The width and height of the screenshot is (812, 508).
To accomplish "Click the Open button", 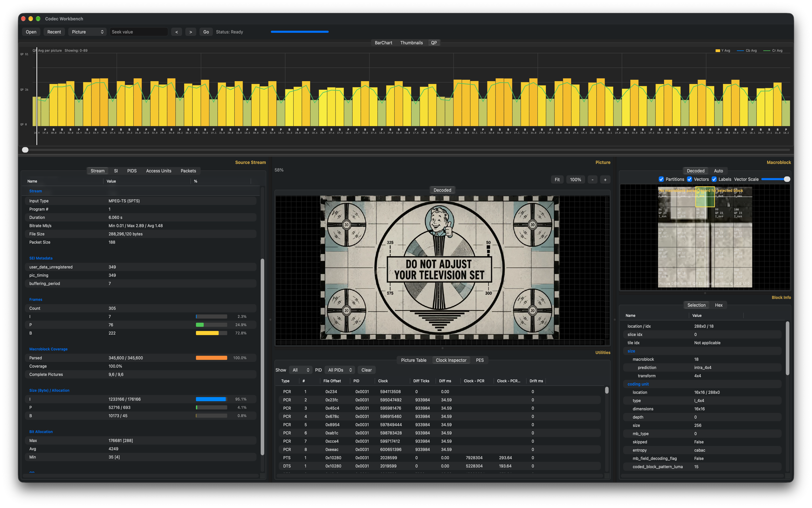I will [x=31, y=32].
